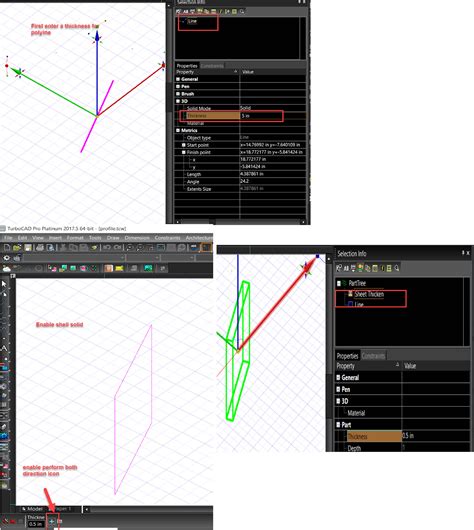The image size is (474, 530).
Task: Open the Constraints menu in TurboCAD
Action: (x=167, y=238)
